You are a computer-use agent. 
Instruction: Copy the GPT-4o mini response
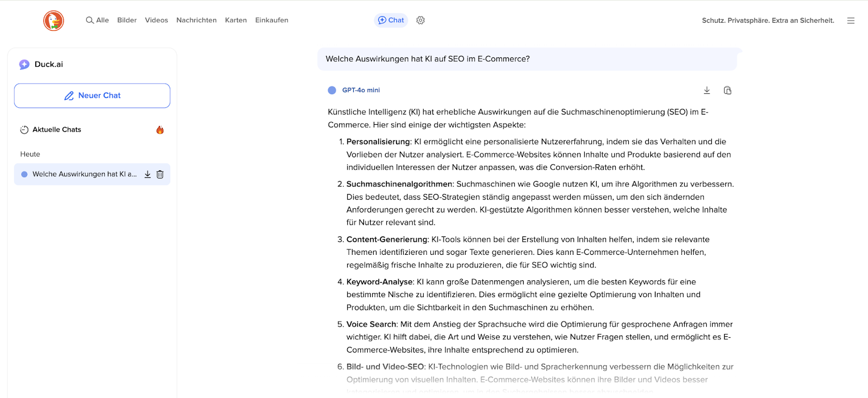[x=727, y=90]
